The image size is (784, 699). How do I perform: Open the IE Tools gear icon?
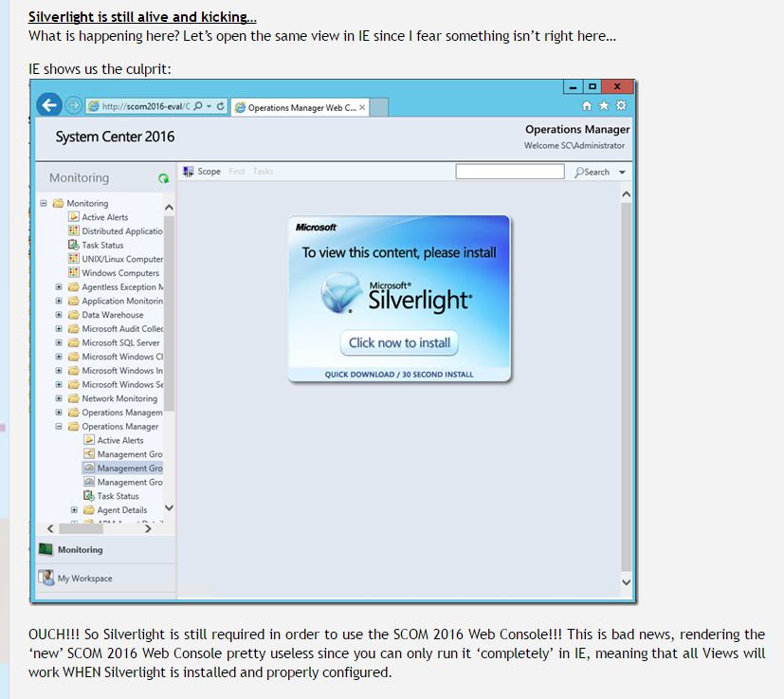(x=621, y=105)
